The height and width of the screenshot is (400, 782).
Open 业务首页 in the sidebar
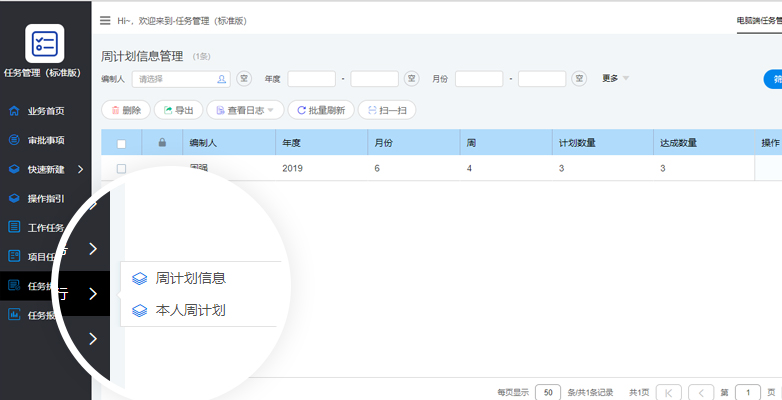45,111
